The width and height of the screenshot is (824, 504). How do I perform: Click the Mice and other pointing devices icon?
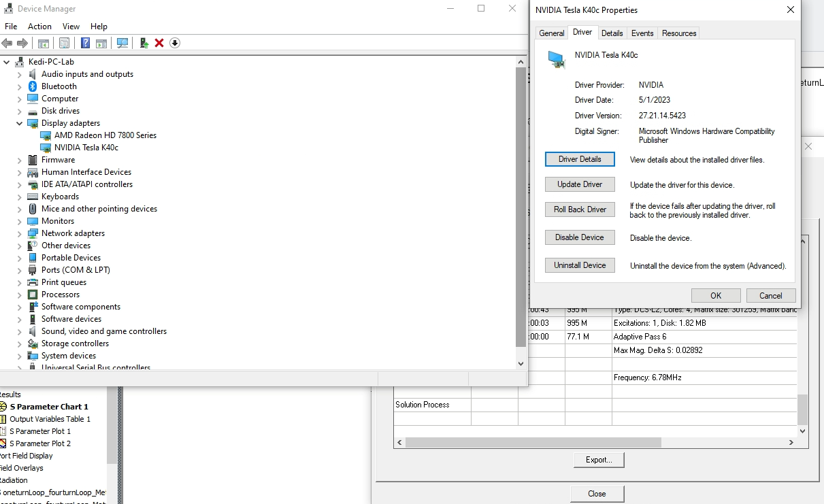(x=33, y=209)
